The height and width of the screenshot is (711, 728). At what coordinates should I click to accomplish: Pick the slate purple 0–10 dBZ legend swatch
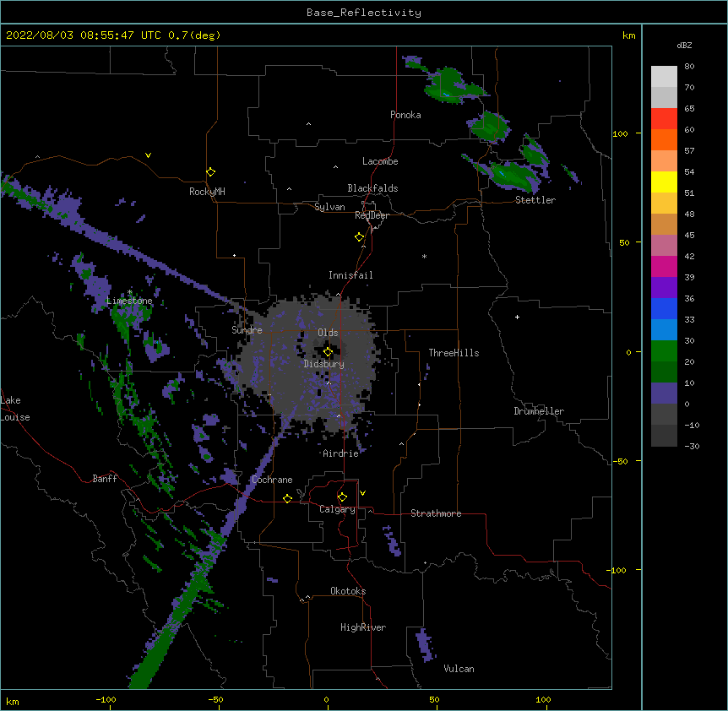coord(664,393)
